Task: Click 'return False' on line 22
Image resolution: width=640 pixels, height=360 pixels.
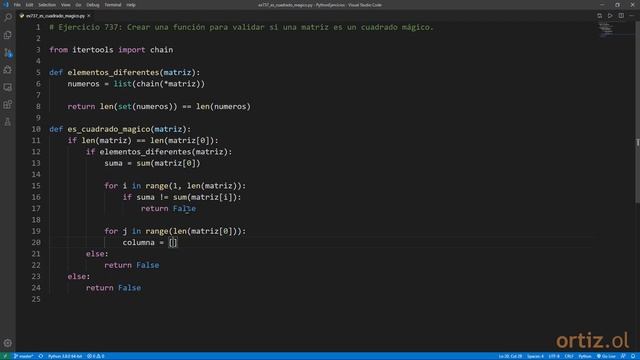Action: 132,265
